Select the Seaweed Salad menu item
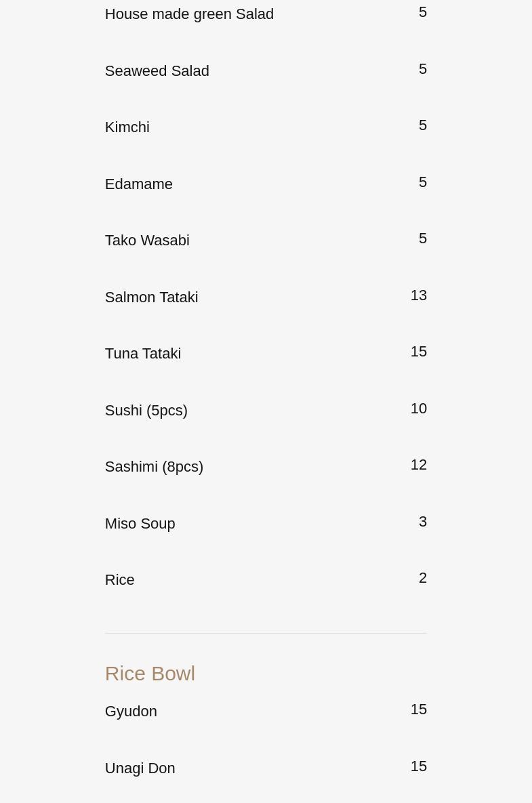Image resolution: width=532 pixels, height=803 pixels. coord(157,71)
